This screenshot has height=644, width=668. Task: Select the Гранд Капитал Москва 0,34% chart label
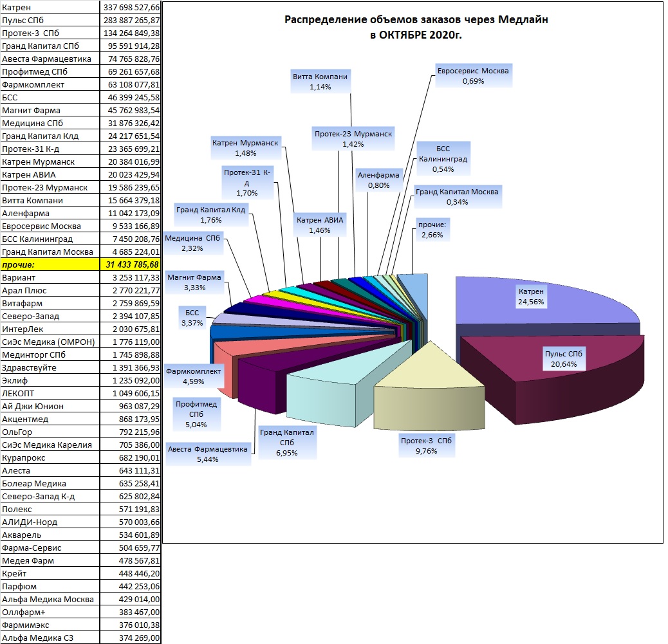pyautogui.click(x=457, y=197)
